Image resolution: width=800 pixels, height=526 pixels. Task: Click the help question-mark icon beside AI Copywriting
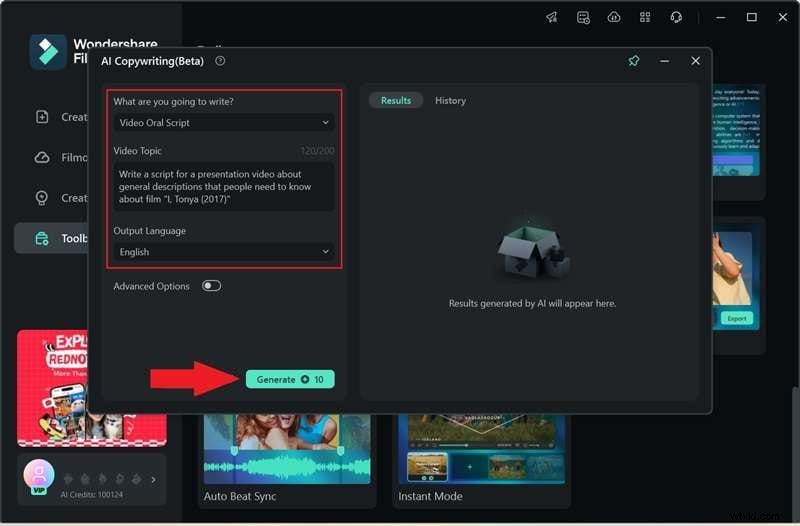(220, 61)
